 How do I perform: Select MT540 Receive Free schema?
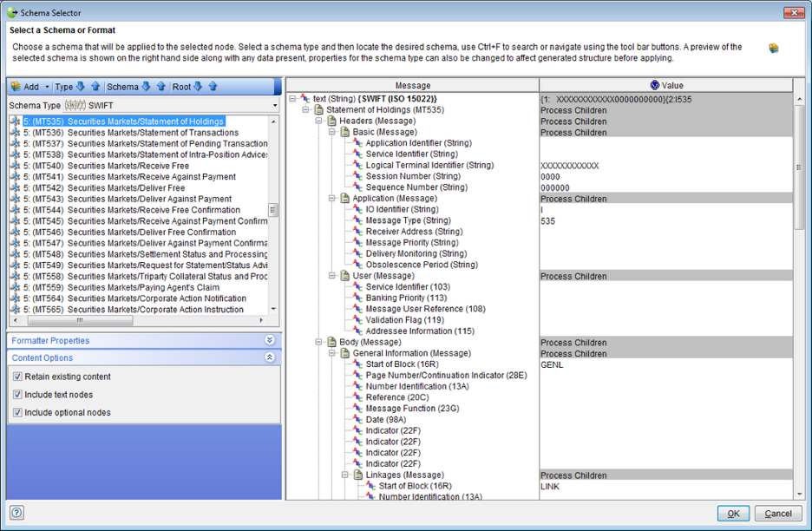128,166
